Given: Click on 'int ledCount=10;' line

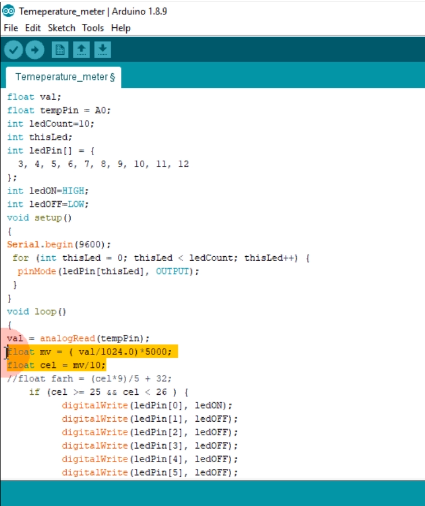Looking at the screenshot, I should pyautogui.click(x=51, y=124).
